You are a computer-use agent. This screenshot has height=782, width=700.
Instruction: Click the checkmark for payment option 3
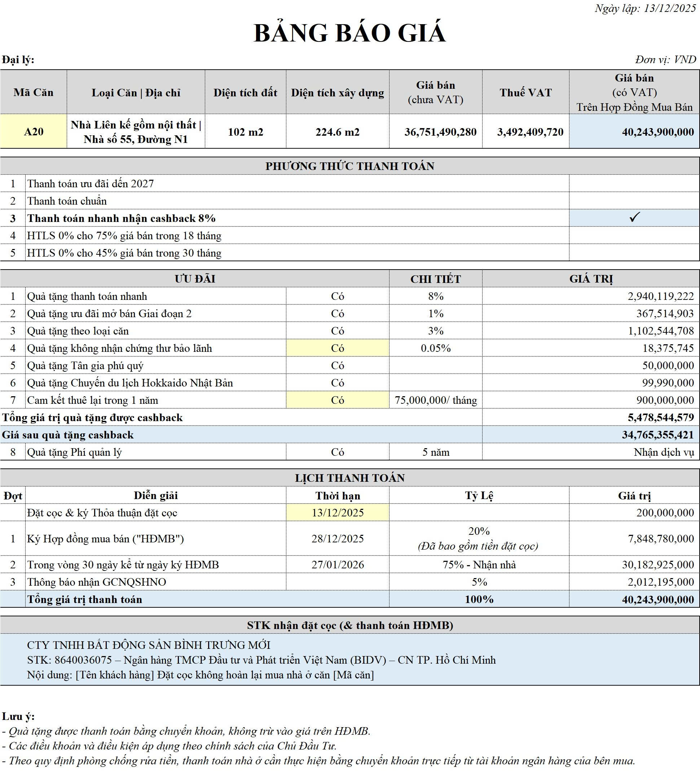click(x=634, y=218)
